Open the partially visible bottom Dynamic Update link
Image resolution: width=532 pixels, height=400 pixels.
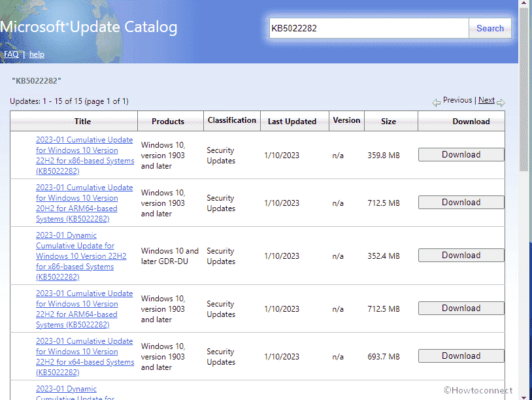(x=75, y=393)
